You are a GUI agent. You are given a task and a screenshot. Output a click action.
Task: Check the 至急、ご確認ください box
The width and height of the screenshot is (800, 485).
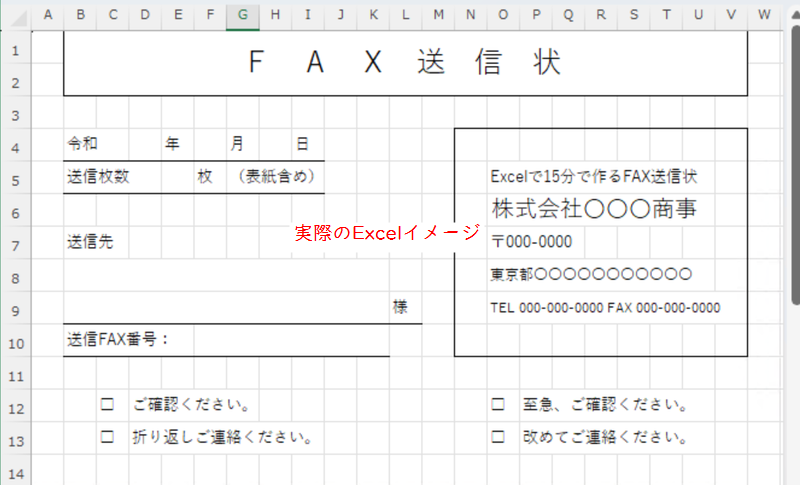click(497, 405)
